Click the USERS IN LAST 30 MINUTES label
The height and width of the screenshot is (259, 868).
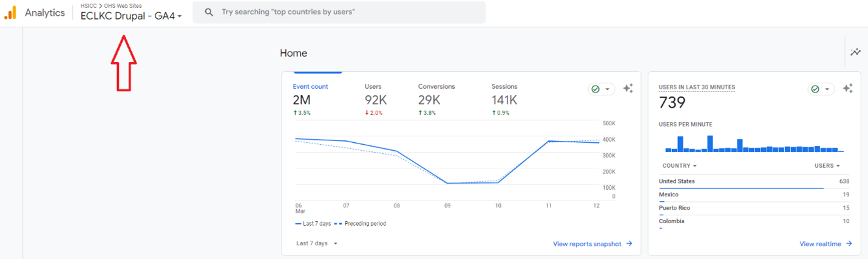697,88
